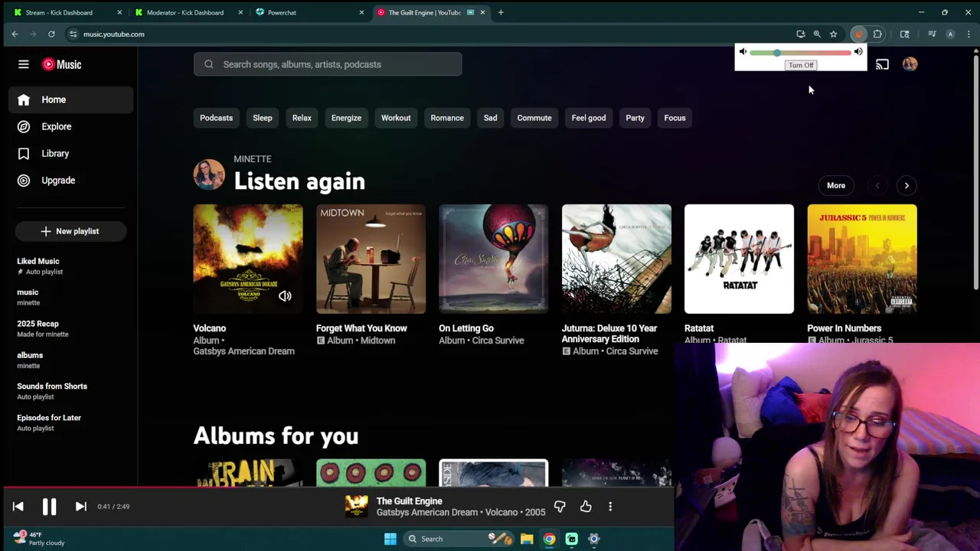Open Power In Numbers album cover
This screenshot has width=980, height=551.
click(x=862, y=259)
